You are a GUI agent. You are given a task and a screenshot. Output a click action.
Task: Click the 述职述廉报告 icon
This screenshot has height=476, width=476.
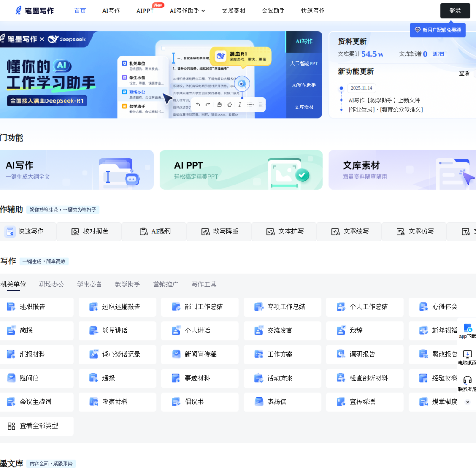(93, 307)
